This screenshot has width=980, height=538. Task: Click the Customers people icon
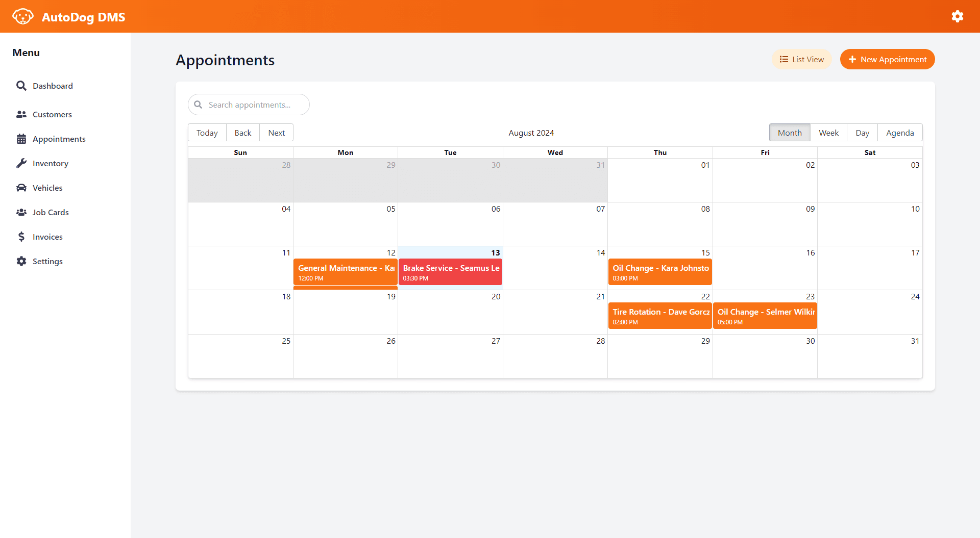click(21, 114)
